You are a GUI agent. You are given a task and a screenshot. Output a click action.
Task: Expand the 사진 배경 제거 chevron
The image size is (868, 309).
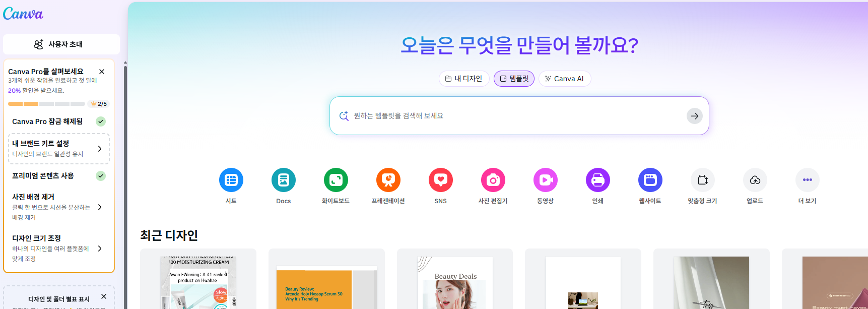(x=100, y=207)
